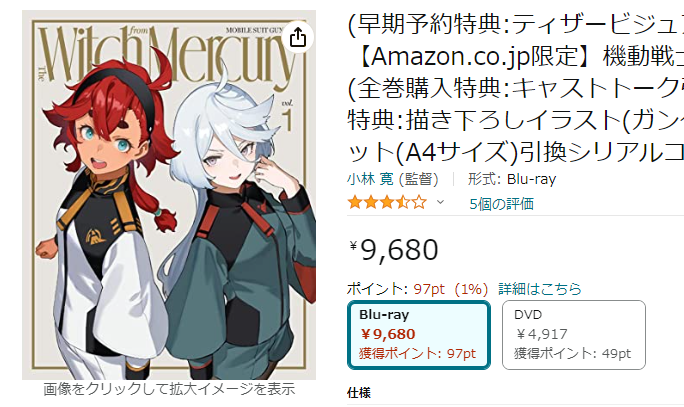
Task: Expand the star rating breakdown chevron
Action: tap(441, 202)
